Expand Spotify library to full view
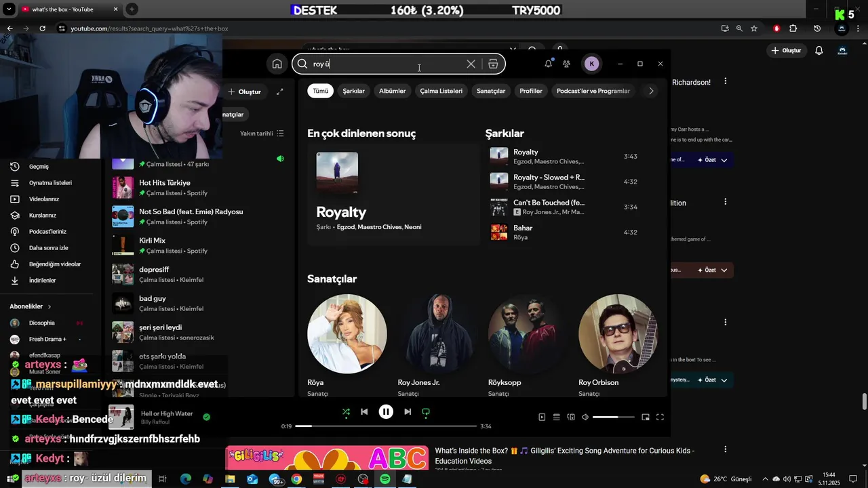This screenshot has height=488, width=868. coord(279,91)
